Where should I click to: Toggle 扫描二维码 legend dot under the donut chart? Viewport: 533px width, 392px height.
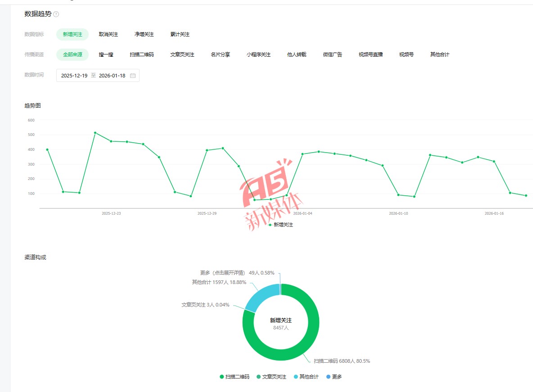point(222,377)
